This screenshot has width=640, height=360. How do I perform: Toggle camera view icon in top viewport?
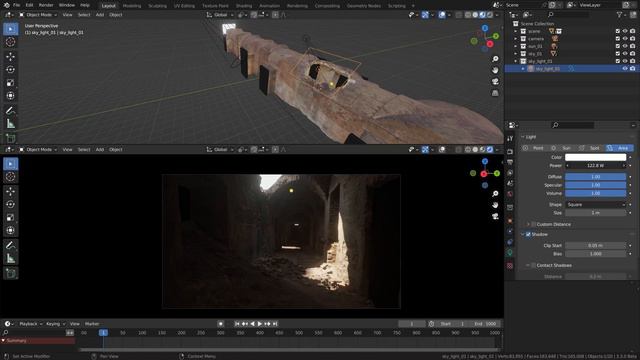click(495, 82)
